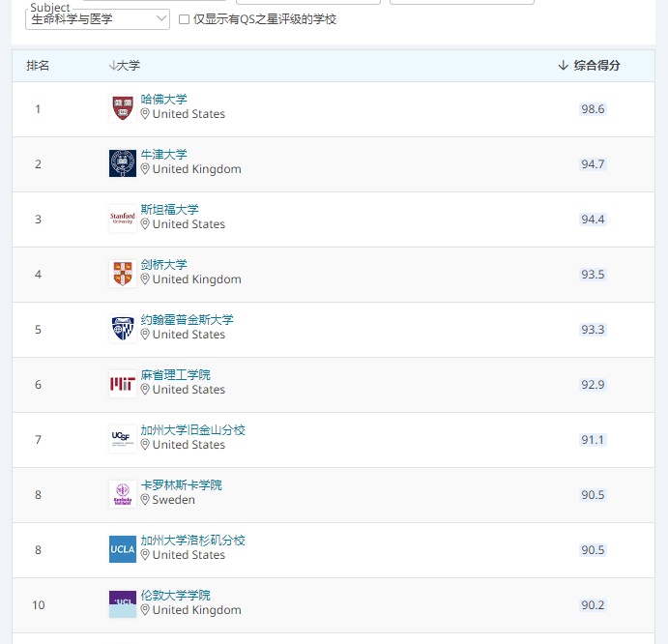Open 卡罗林斯卡学院 link

pos(182,485)
